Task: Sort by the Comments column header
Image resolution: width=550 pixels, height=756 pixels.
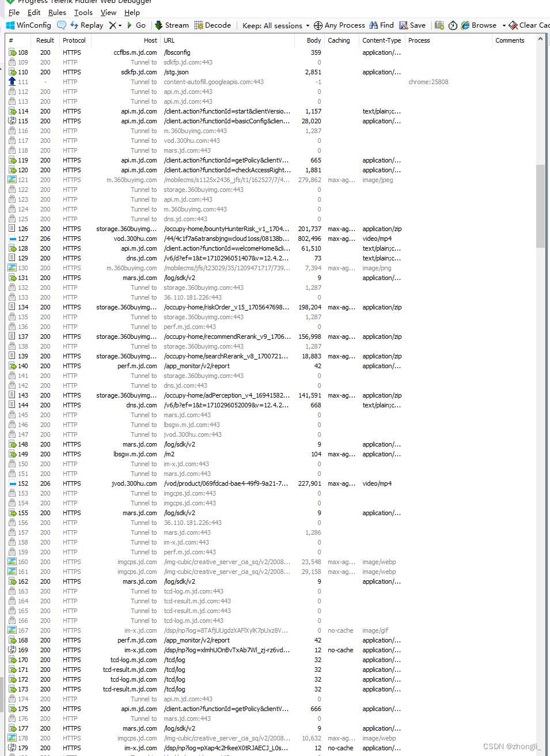Action: [510, 40]
